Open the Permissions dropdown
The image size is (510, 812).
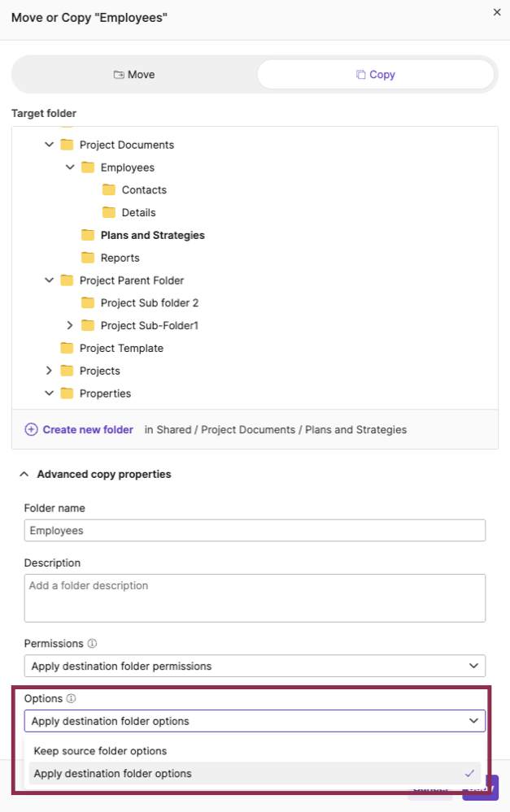tap(255, 666)
